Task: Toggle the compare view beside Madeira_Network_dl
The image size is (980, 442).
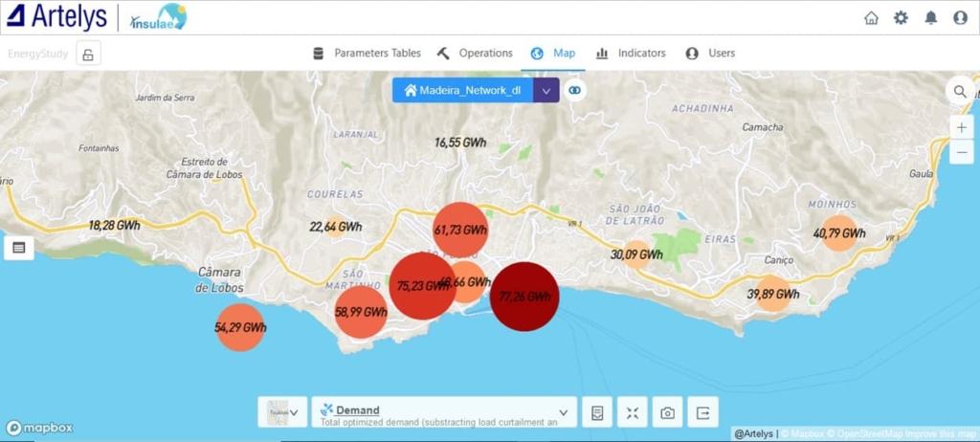Action: (574, 90)
